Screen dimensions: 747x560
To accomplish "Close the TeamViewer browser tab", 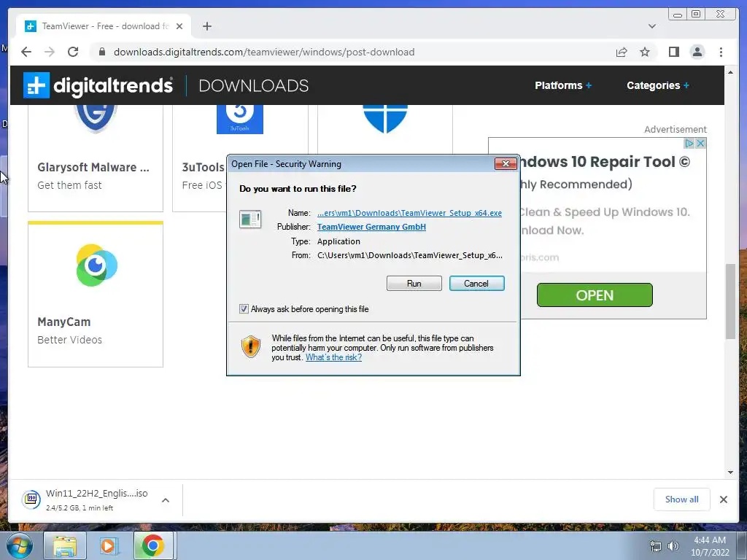I will click(179, 26).
